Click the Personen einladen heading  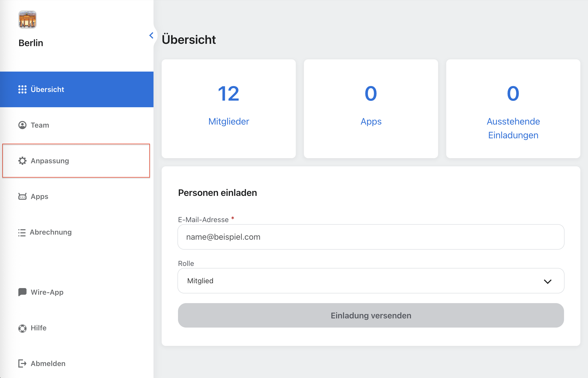click(x=218, y=193)
